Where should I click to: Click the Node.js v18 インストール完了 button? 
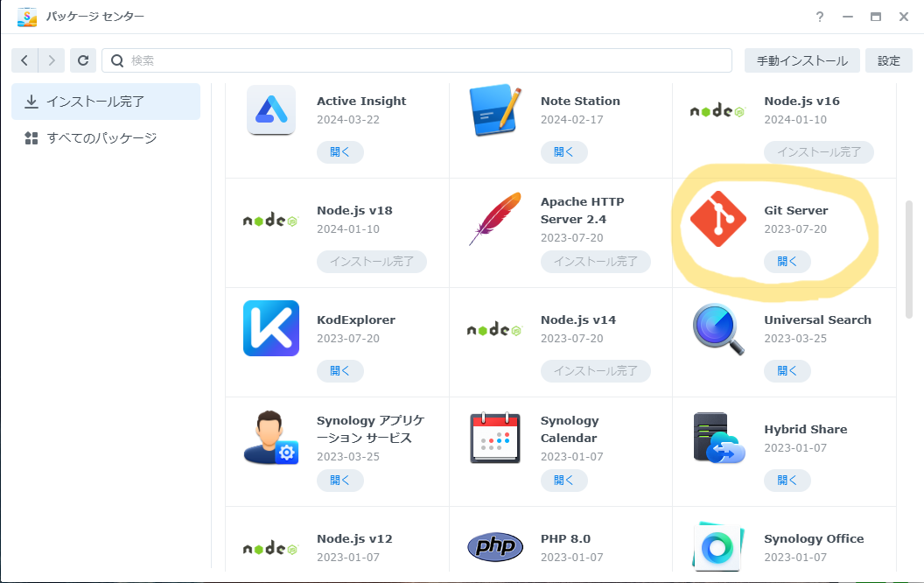click(372, 261)
